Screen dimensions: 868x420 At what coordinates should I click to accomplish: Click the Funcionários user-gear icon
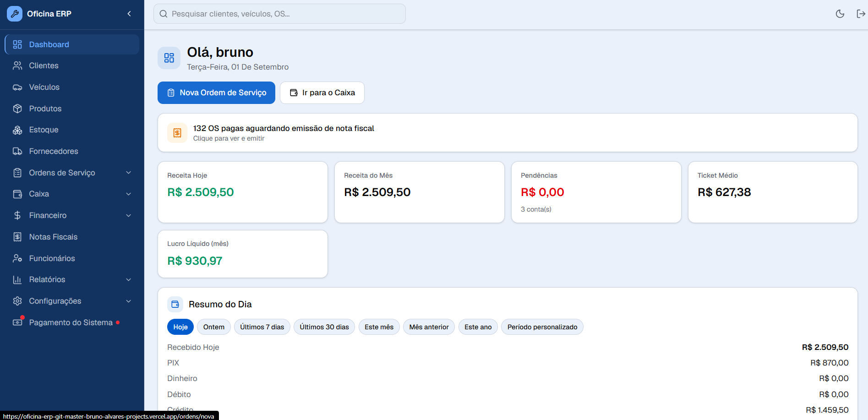click(17, 258)
